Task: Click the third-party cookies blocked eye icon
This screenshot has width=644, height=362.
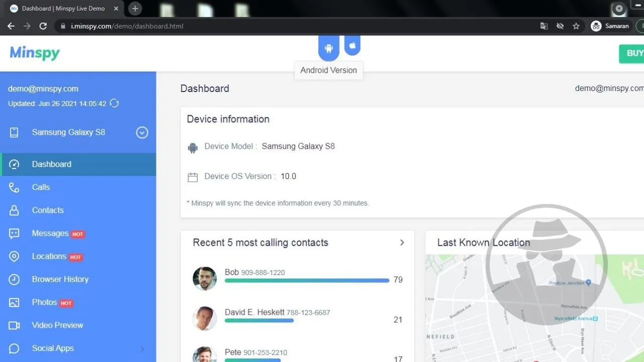Action: [560, 26]
